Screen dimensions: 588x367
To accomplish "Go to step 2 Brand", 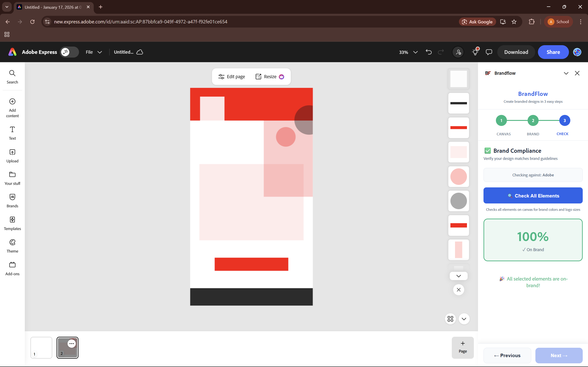I will pyautogui.click(x=533, y=121).
